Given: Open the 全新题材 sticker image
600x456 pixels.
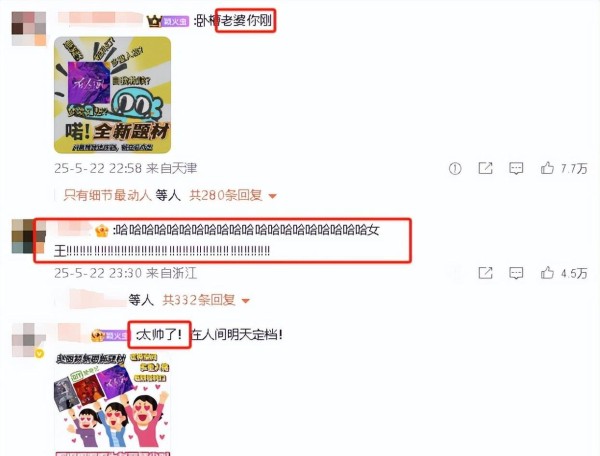Looking at the screenshot, I should [112, 95].
